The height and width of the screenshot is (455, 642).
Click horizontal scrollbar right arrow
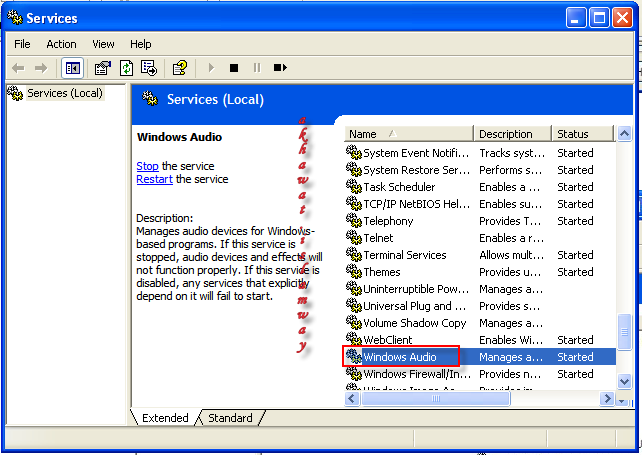click(608, 398)
